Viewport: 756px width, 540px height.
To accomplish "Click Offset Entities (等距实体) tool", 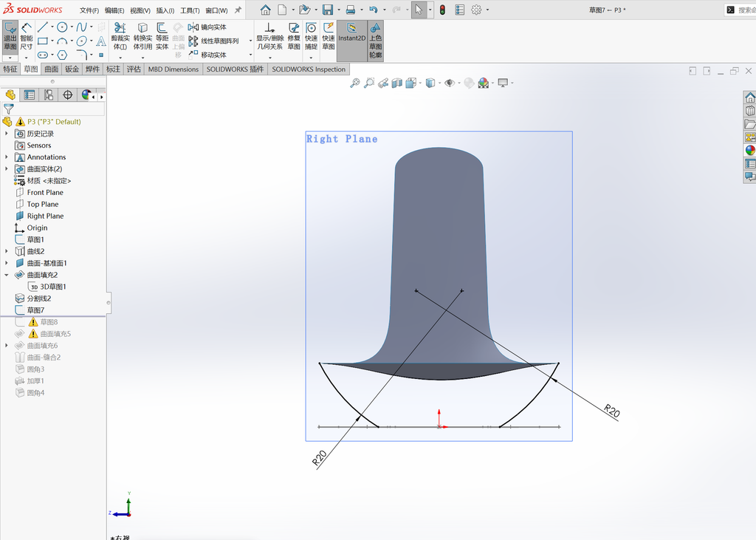I will pyautogui.click(x=162, y=37).
